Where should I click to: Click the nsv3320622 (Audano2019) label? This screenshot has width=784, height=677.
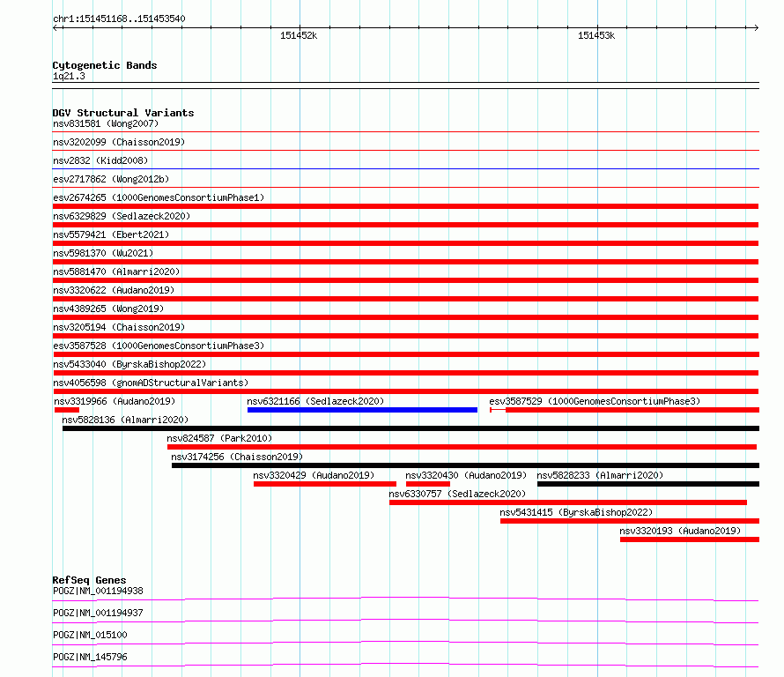click(114, 290)
